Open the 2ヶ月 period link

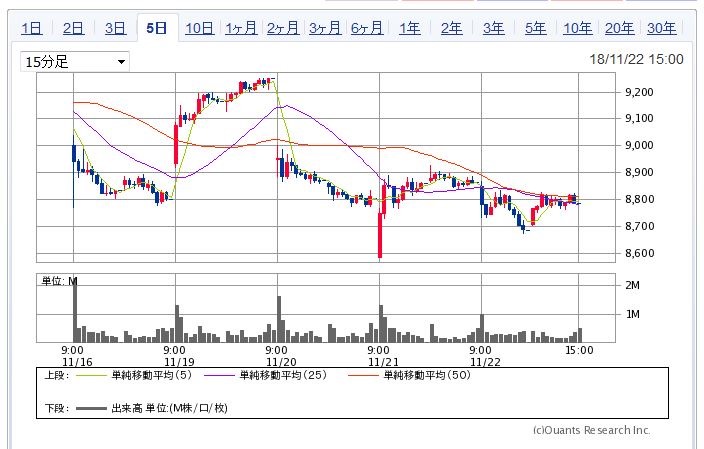283,28
